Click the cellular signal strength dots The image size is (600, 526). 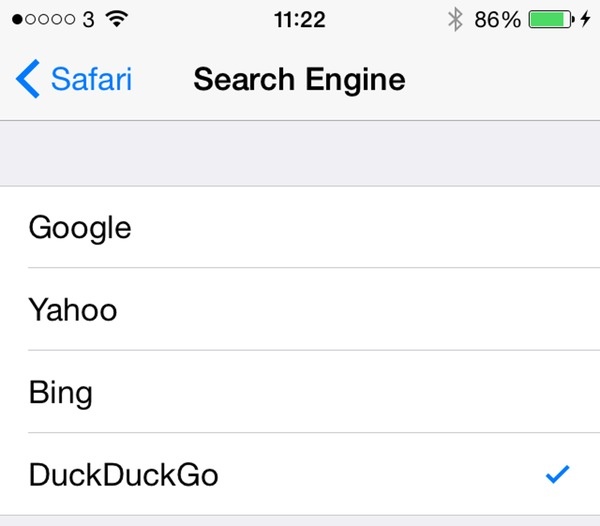[x=43, y=19]
